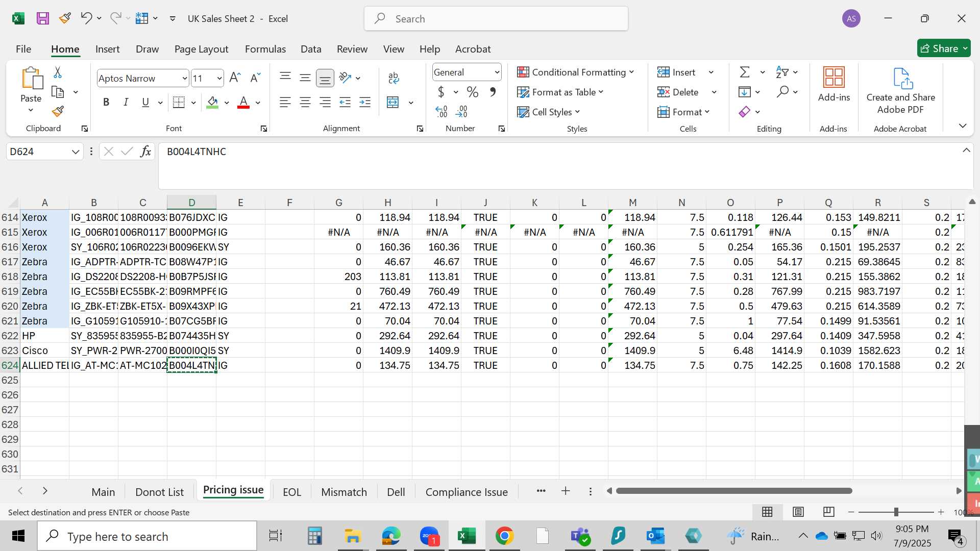
Task: Click Create and Share Adobe PDF
Action: click(901, 91)
